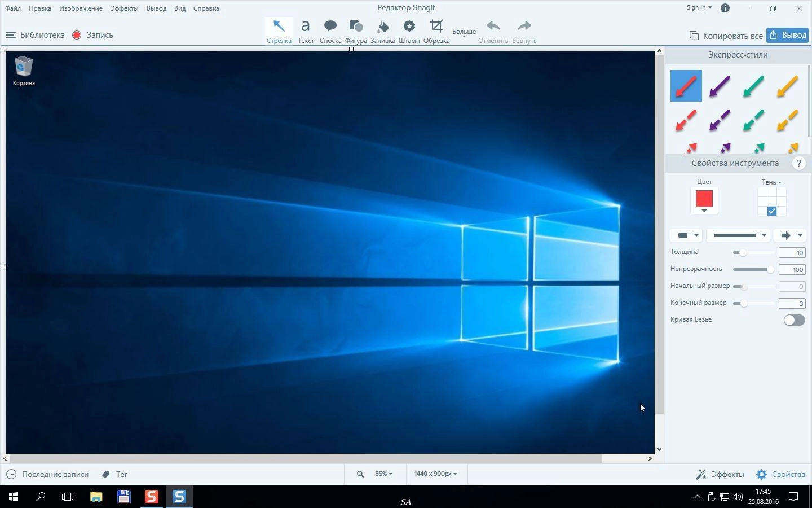Viewport: 812px width, 508px height.
Task: Click Копировать все button
Action: [726, 36]
